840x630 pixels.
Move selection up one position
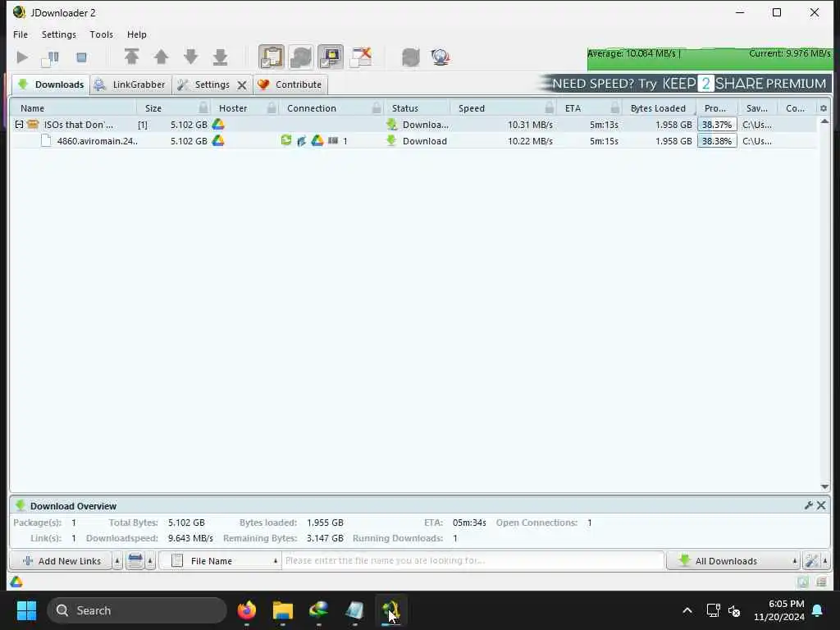162,57
